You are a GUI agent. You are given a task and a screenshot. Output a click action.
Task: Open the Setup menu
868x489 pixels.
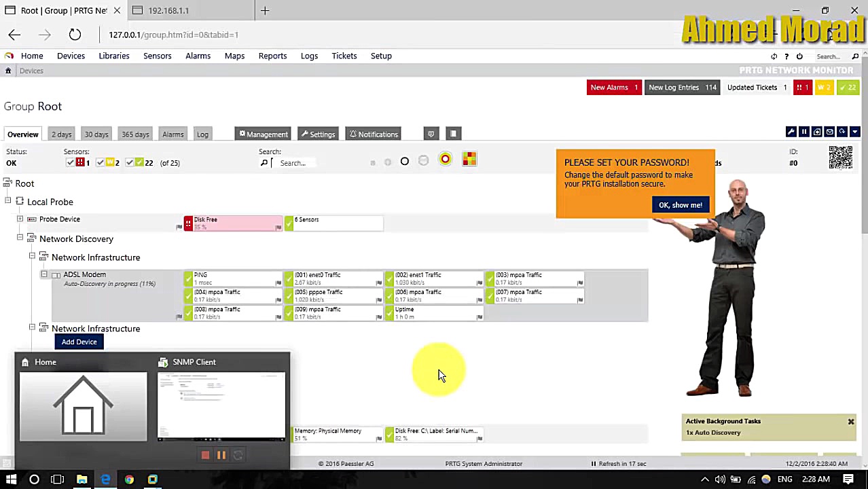click(381, 56)
